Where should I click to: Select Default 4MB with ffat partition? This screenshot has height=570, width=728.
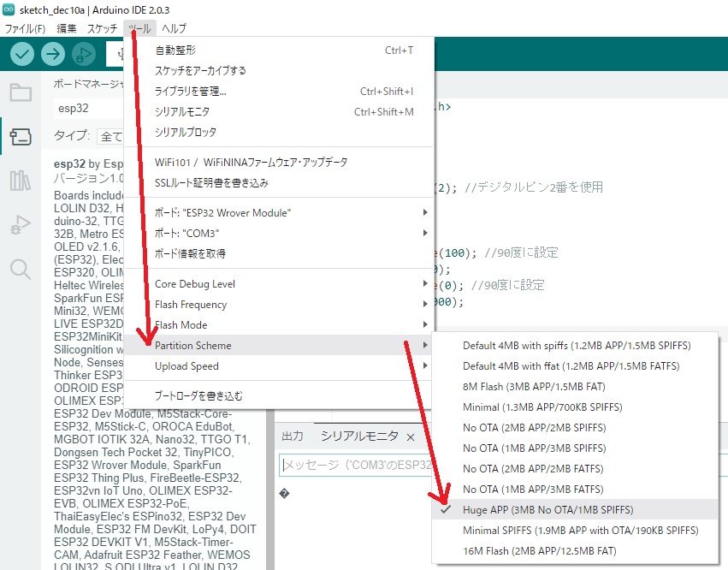pos(575,366)
